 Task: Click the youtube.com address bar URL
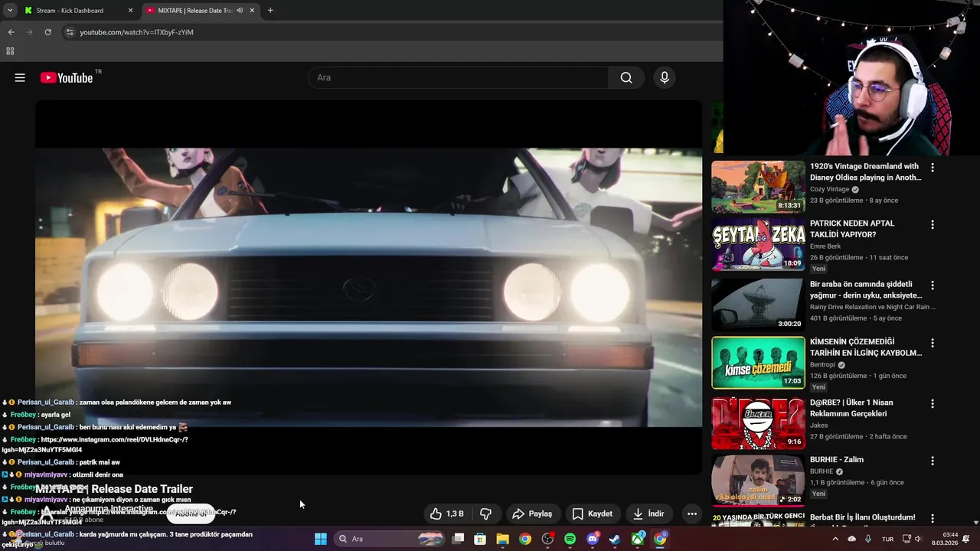136,32
